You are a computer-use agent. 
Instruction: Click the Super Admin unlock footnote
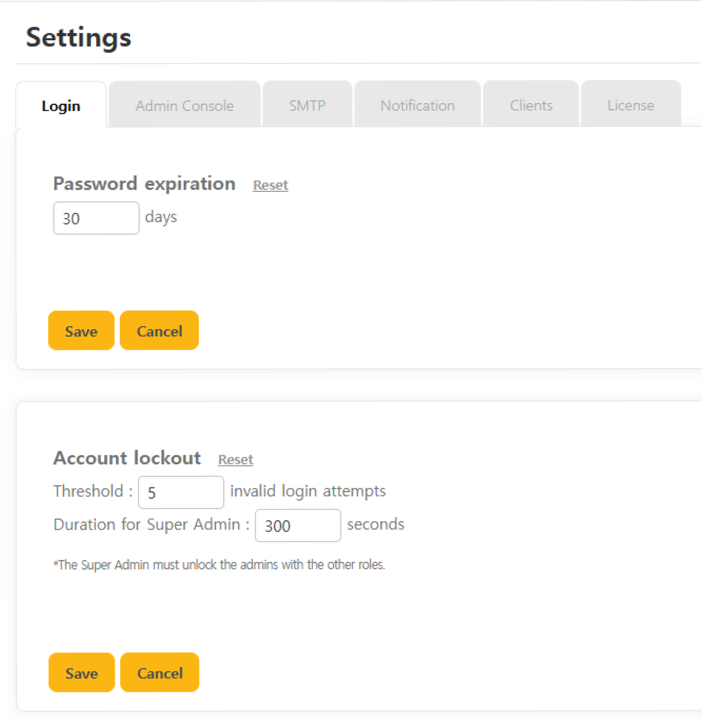tap(219, 565)
